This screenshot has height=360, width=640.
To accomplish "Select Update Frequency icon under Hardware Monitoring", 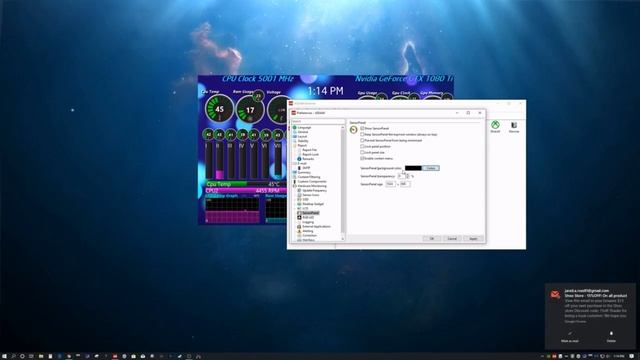I will coord(299,190).
